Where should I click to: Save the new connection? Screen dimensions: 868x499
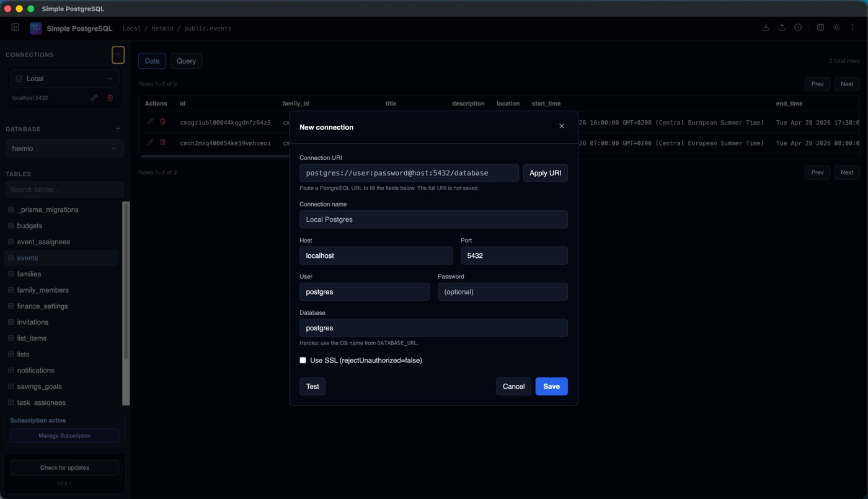(551, 386)
